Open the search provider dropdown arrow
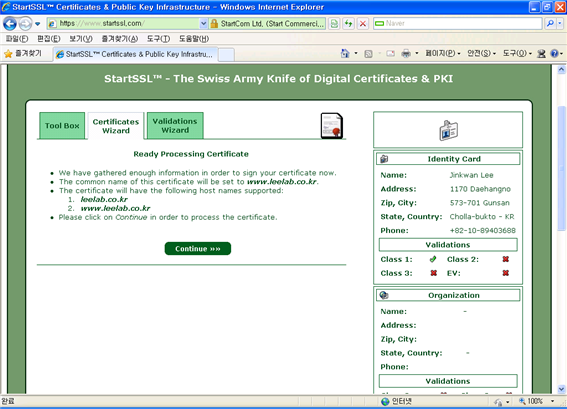The width and height of the screenshot is (567, 409). tap(560, 24)
